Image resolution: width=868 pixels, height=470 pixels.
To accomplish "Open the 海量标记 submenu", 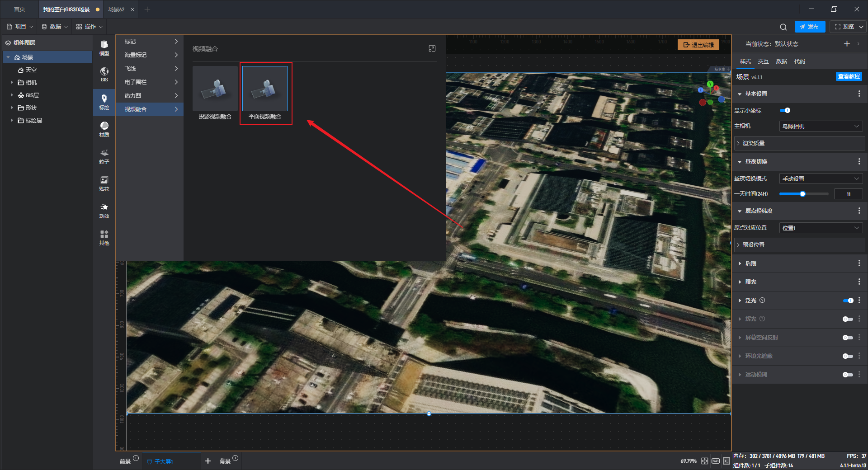I will coord(150,55).
